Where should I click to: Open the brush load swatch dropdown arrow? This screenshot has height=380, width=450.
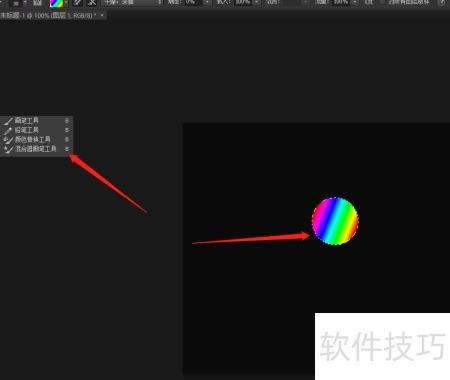click(x=66, y=3)
